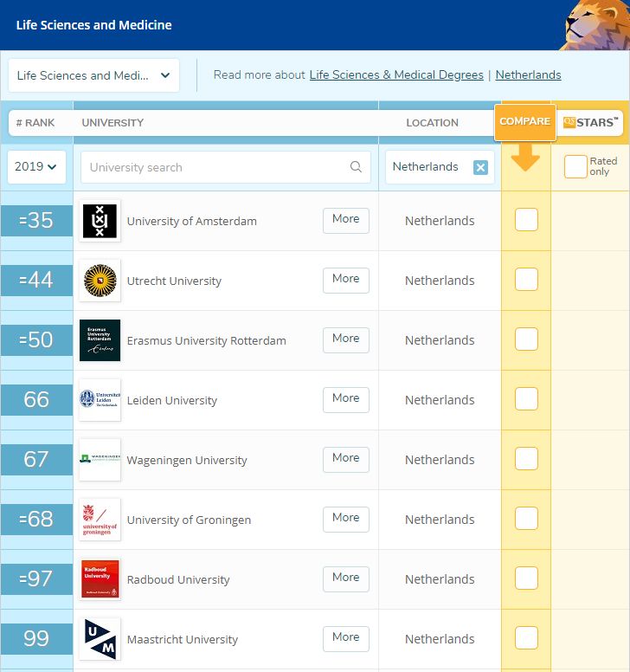Image resolution: width=630 pixels, height=672 pixels.
Task: Click the 99 rank cell
Action: click(37, 638)
